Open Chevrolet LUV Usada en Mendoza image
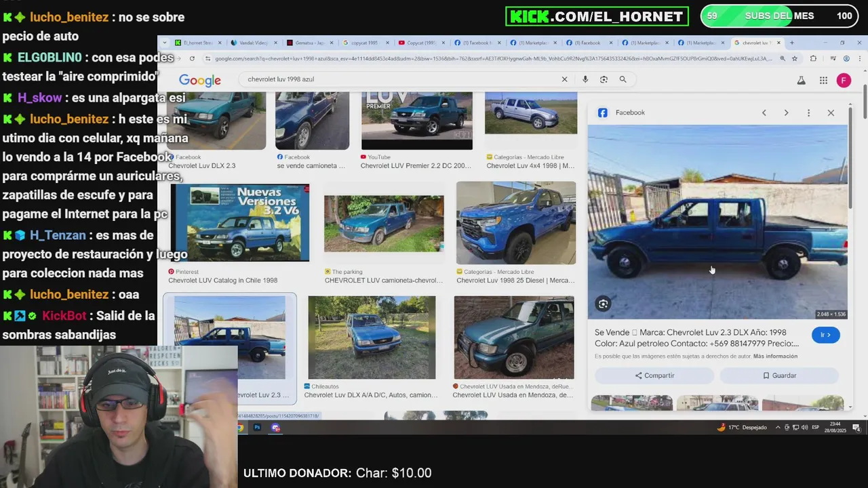868x488 pixels. pyautogui.click(x=514, y=338)
